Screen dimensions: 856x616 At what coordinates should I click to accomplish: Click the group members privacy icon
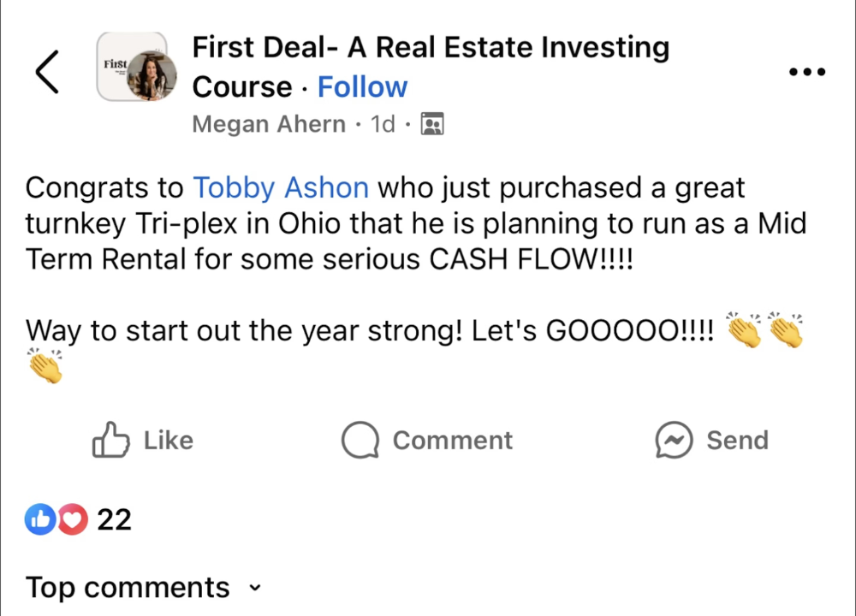click(432, 125)
